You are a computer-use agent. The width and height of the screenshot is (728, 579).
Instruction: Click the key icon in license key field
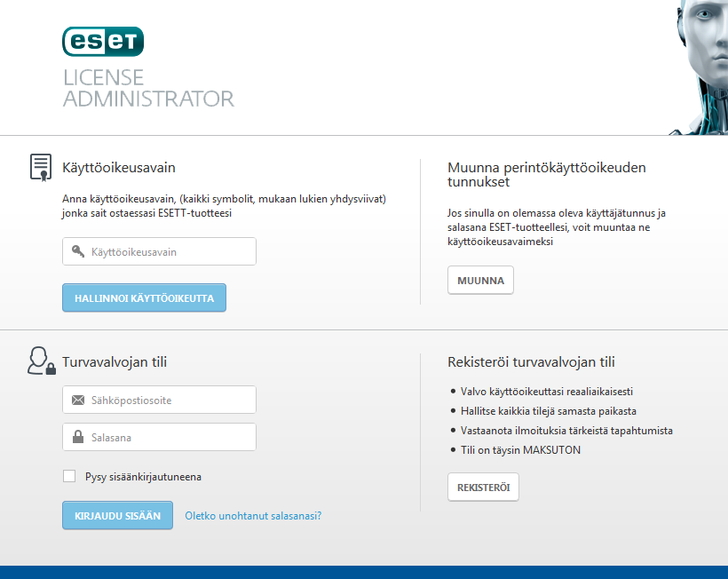pos(78,251)
